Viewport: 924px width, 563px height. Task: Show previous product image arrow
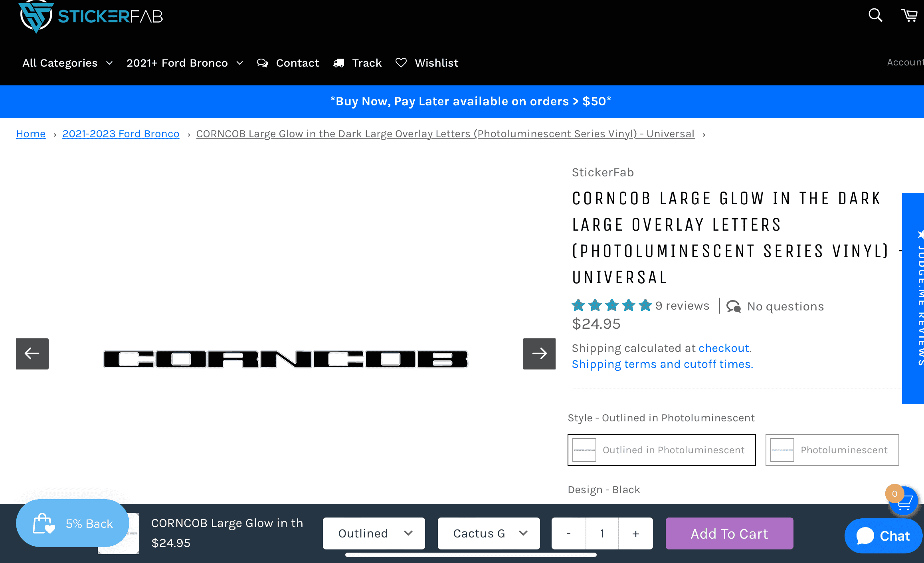coord(32,354)
